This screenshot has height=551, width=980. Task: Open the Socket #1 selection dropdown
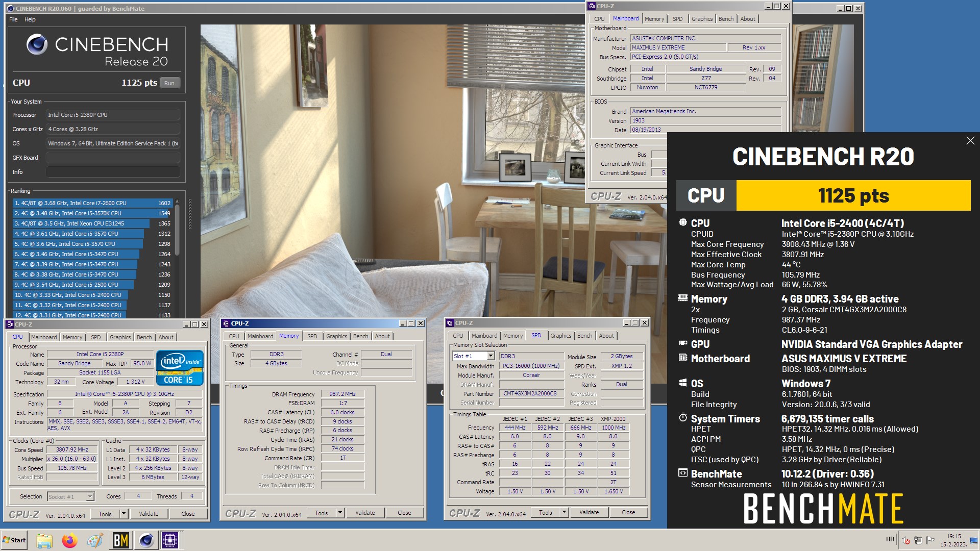click(70, 496)
